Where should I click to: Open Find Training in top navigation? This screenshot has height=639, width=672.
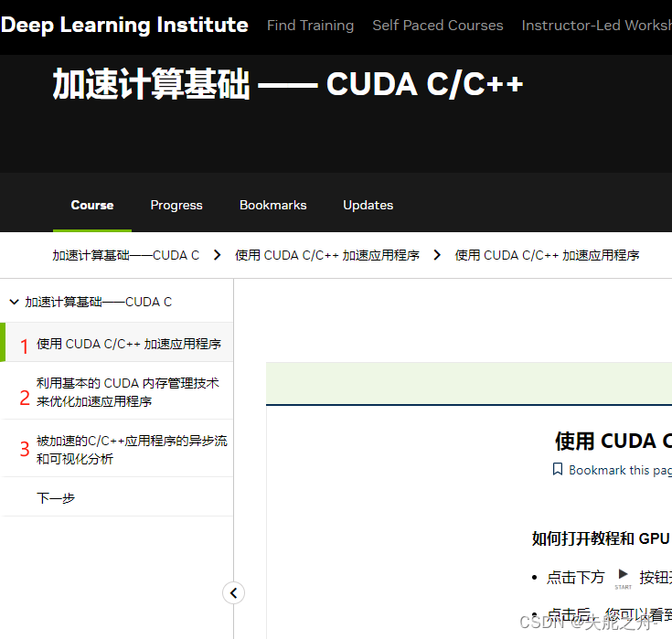310,26
